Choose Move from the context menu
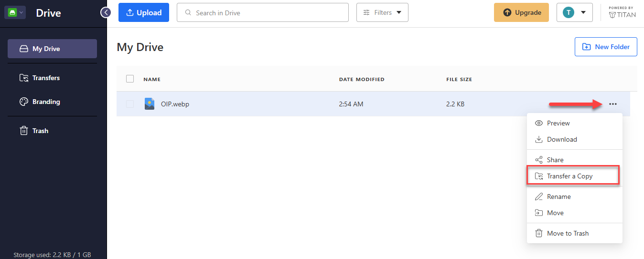The width and height of the screenshot is (644, 259). point(575,213)
